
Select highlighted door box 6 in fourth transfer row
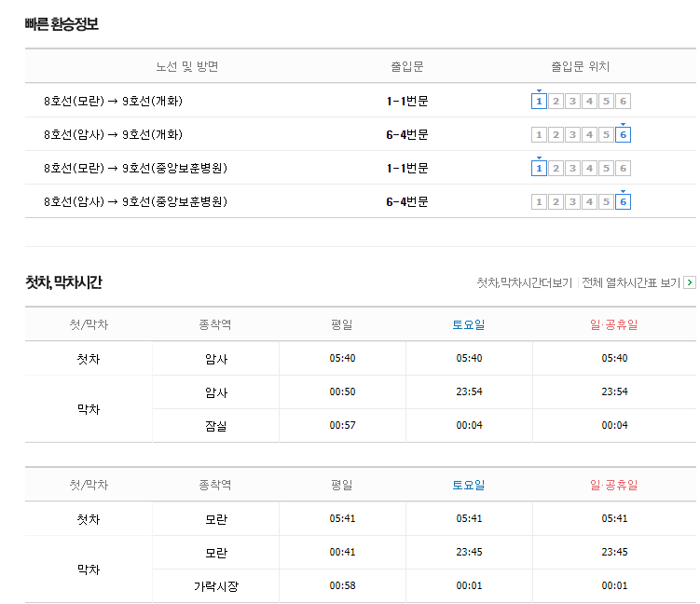(x=623, y=201)
